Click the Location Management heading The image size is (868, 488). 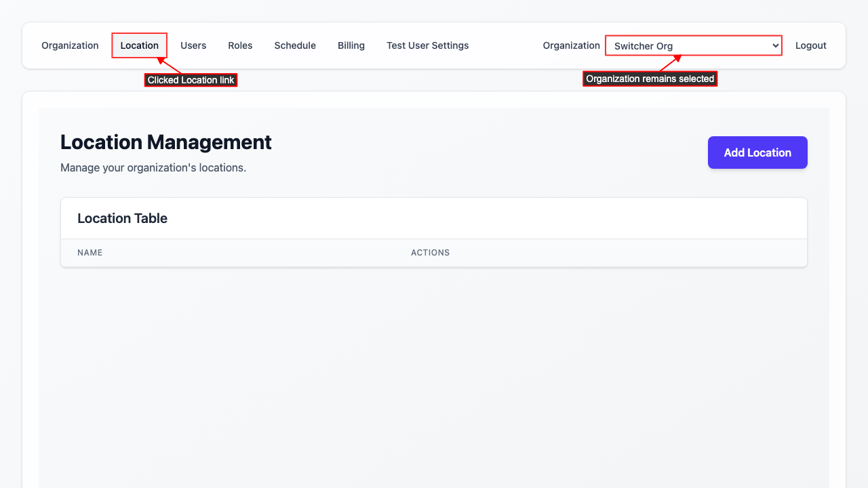(166, 142)
